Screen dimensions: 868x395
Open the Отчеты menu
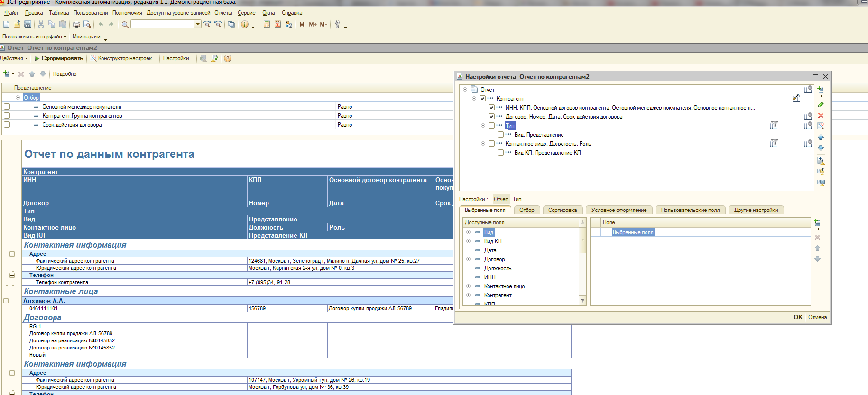point(223,13)
